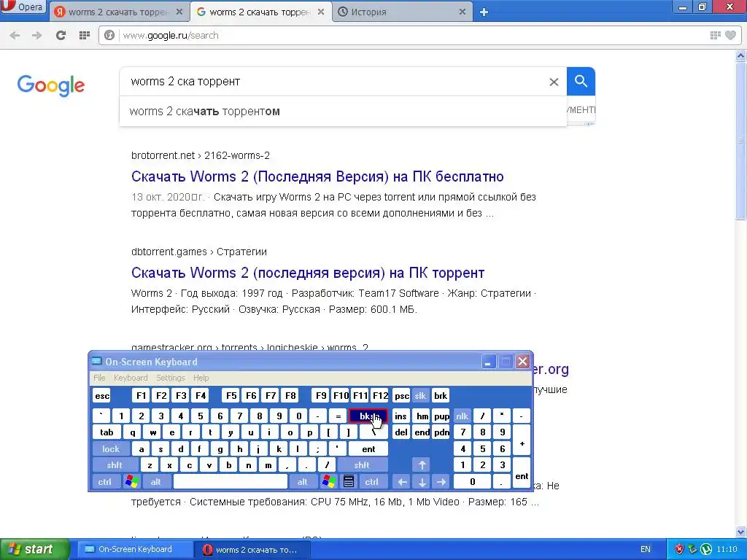The image size is (747, 560).
Task: Click the F5 key on On-Screen Keyboard
Action: pyautogui.click(x=231, y=396)
